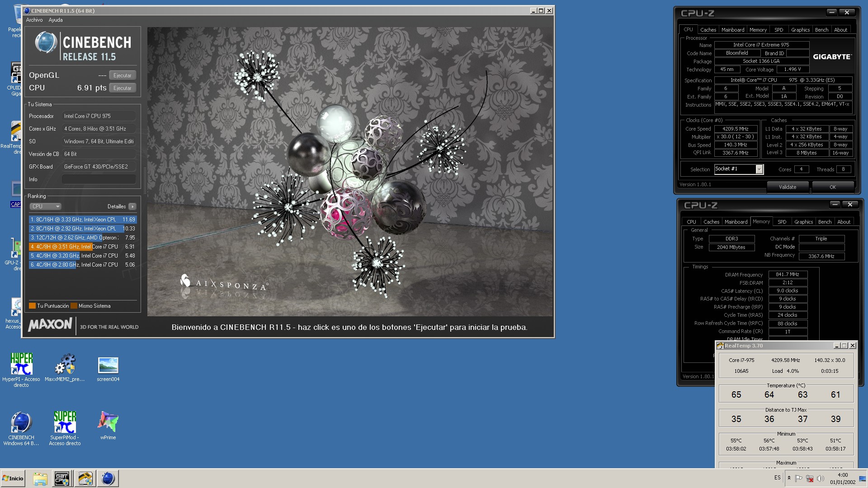Open the SuperPiMod desktop shortcut
This screenshot has height=488, width=868.
pyautogui.click(x=65, y=428)
